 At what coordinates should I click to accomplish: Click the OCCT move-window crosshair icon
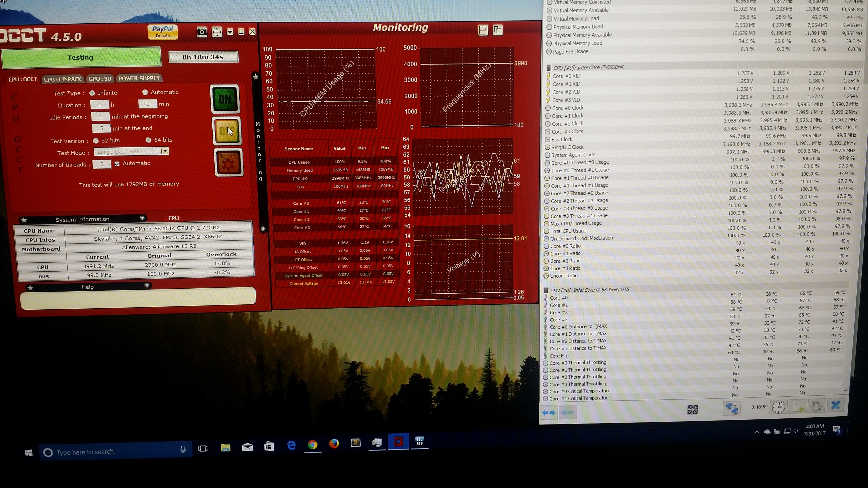click(x=217, y=32)
